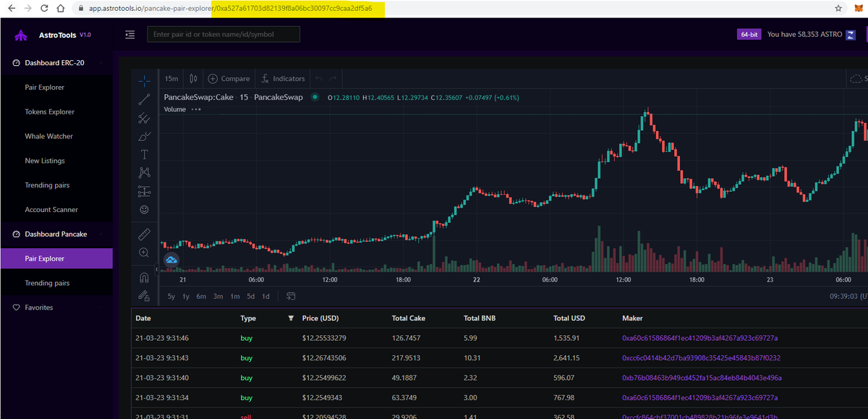This screenshot has height=419, width=868.
Task: Select the zoom in tool
Action: click(x=144, y=253)
